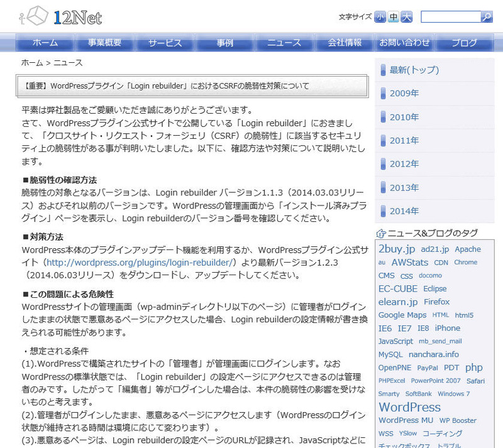
Task: Open the ブログ navigation menu item
Action: (x=465, y=43)
